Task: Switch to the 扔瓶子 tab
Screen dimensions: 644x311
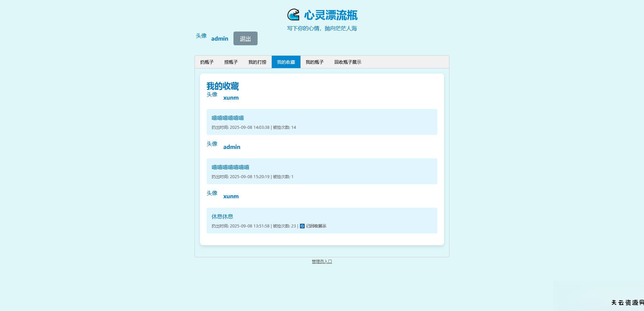Action: (x=206, y=62)
